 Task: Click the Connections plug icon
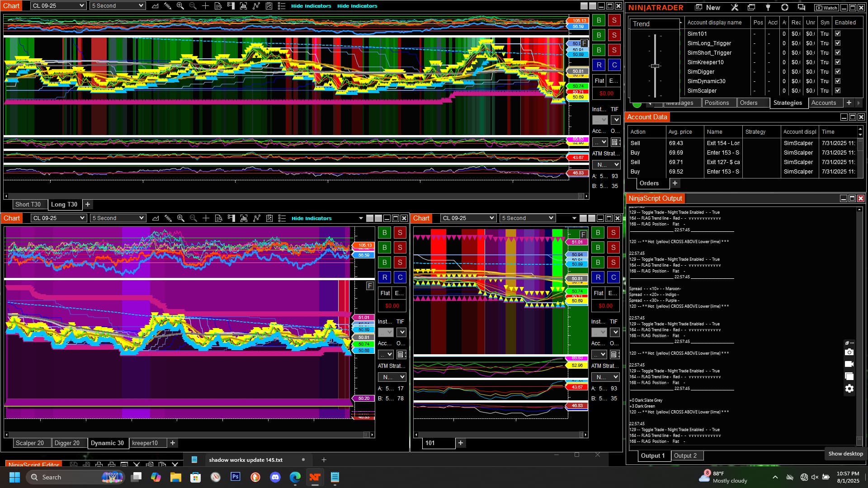[768, 7]
